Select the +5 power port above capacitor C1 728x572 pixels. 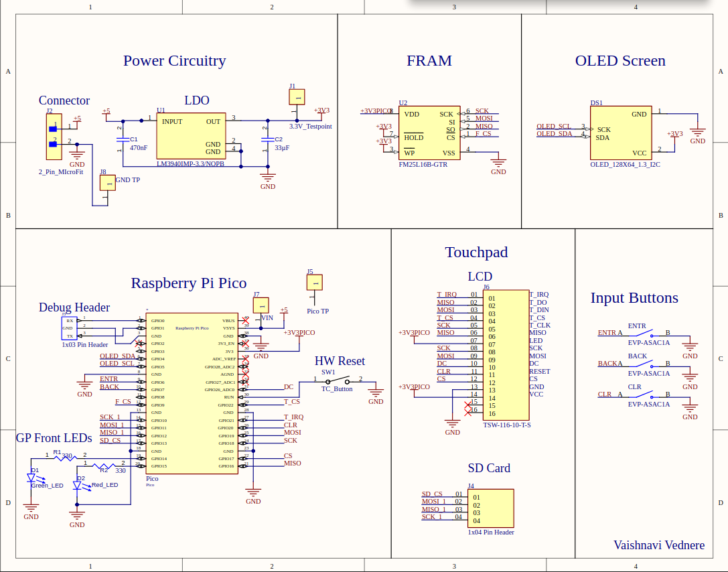click(x=106, y=114)
